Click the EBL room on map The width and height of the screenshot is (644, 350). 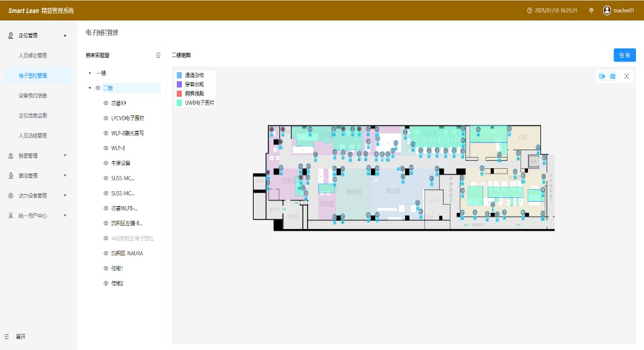coord(523,137)
